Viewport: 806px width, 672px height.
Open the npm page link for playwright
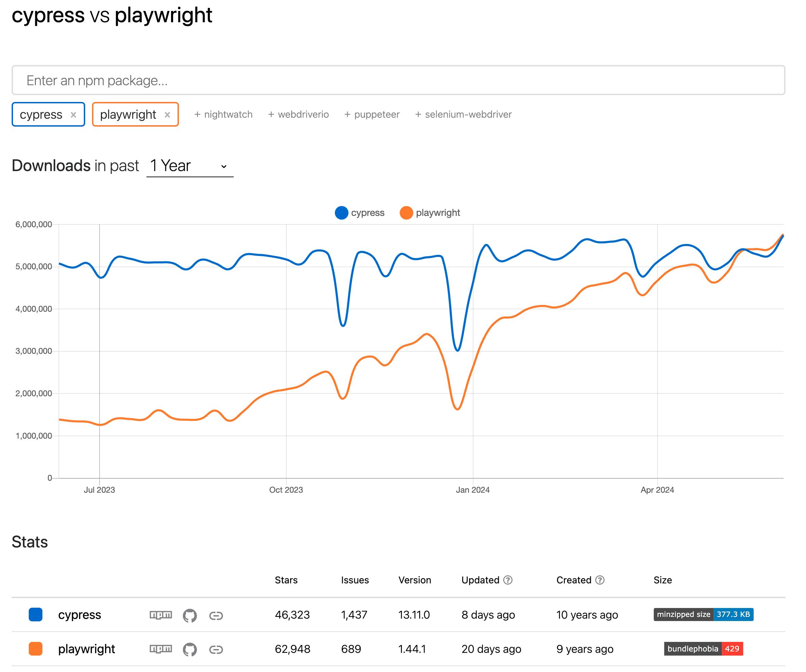tap(160, 649)
